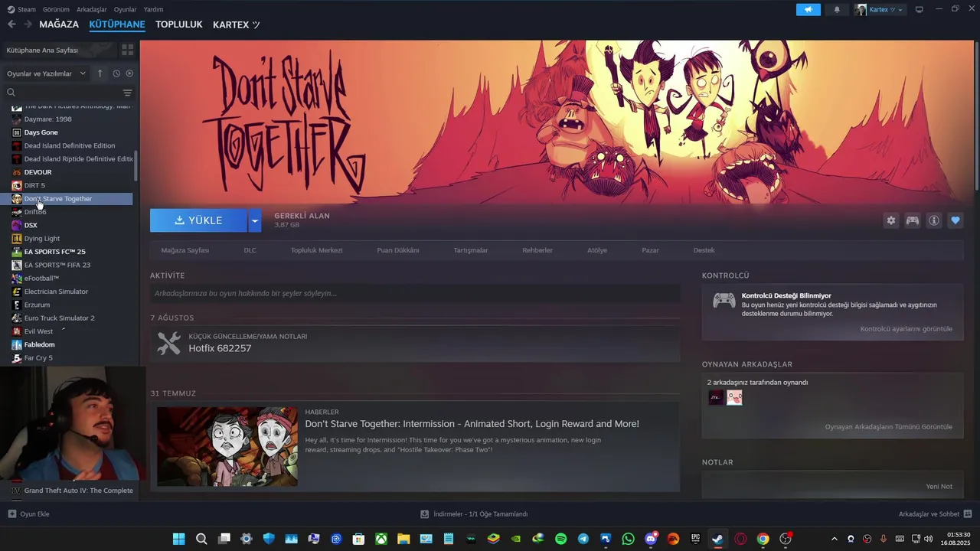
Task: Open first friend avatar in Oynayan Arkadaşlar
Action: [x=716, y=397]
